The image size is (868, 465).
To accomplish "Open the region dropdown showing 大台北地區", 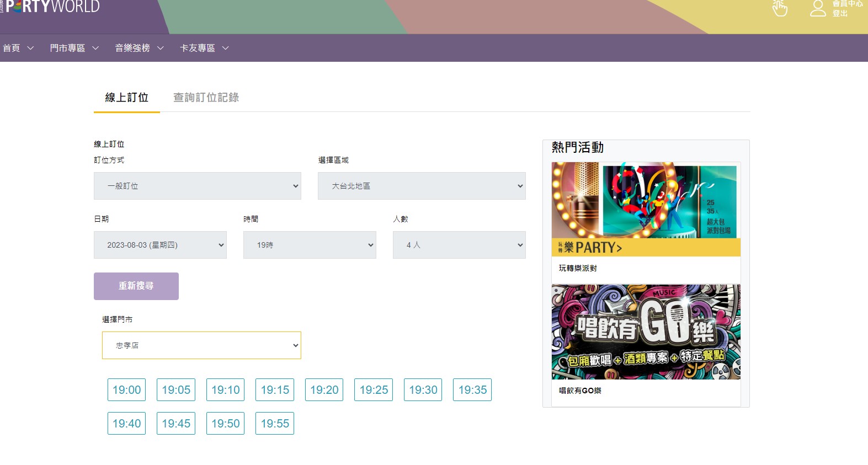I will coord(422,186).
